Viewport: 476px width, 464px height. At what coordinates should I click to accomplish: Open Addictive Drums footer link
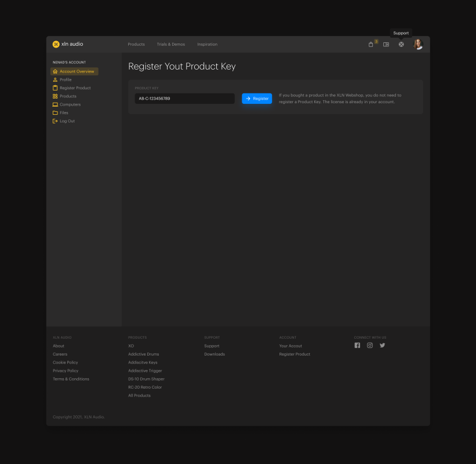pyautogui.click(x=143, y=354)
